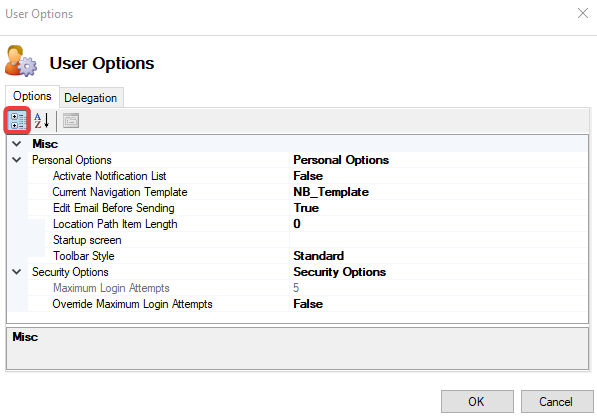597x420 pixels.
Task: Open the Property Pages toolbar icon
Action: pyautogui.click(x=71, y=121)
